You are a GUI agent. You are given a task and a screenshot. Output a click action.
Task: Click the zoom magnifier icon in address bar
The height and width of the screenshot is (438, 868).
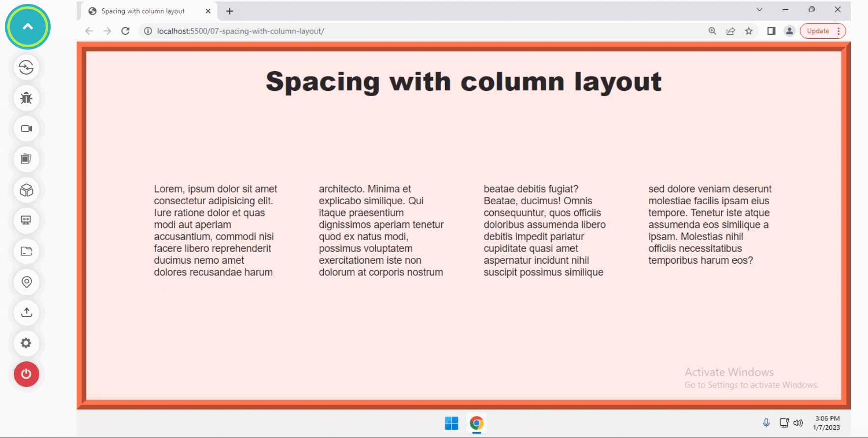pos(712,31)
